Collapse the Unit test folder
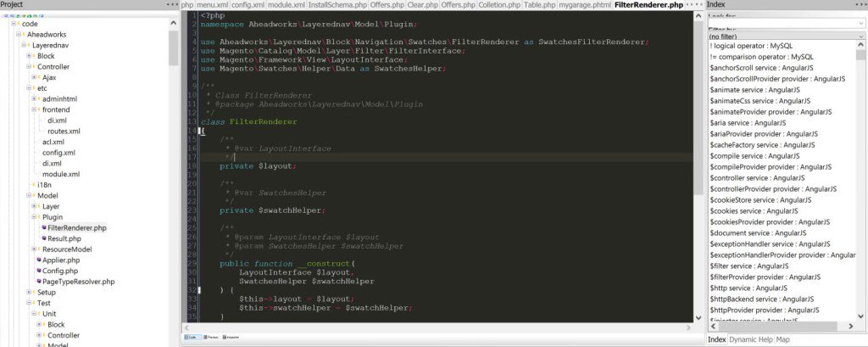This screenshot has height=347, width=868. [x=34, y=314]
